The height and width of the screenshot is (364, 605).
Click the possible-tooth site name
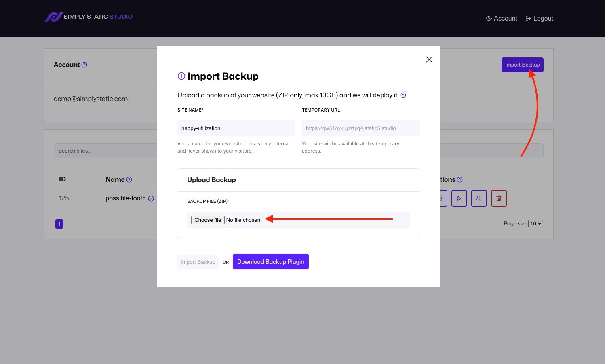coord(126,198)
